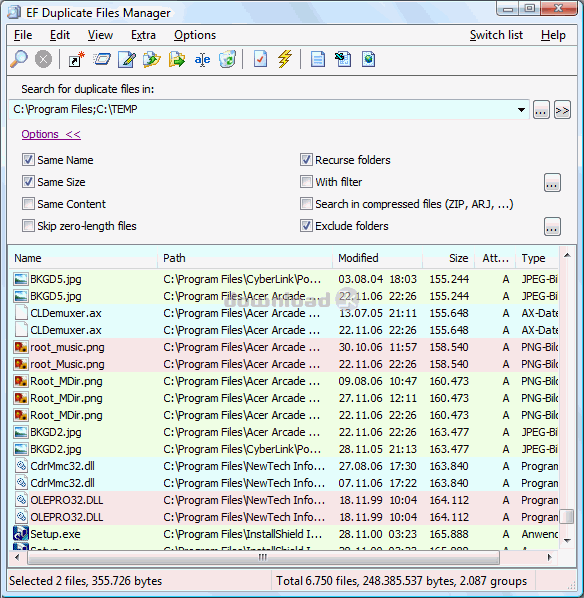Uncheck the Exclude folders checkbox
The image size is (584, 598).
click(306, 226)
